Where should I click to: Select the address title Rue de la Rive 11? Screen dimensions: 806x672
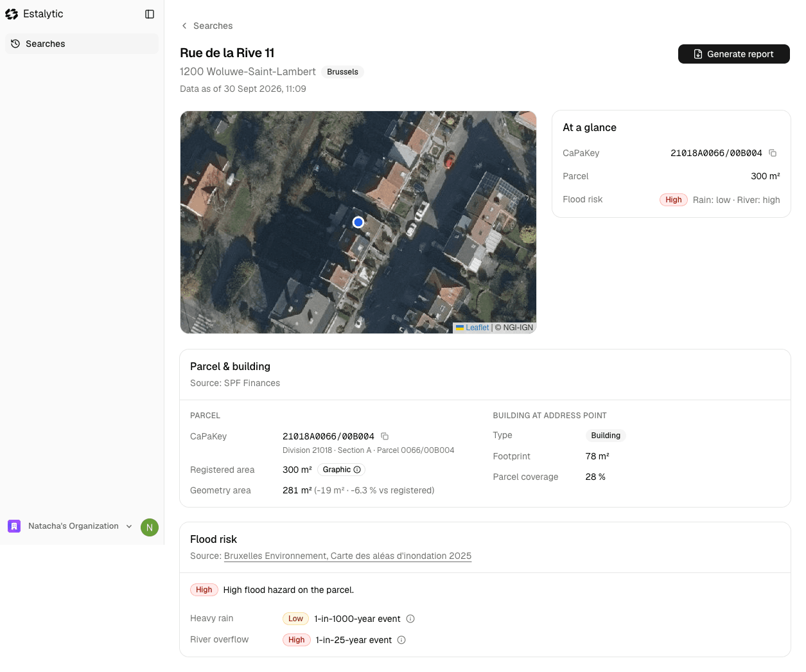[x=227, y=53]
